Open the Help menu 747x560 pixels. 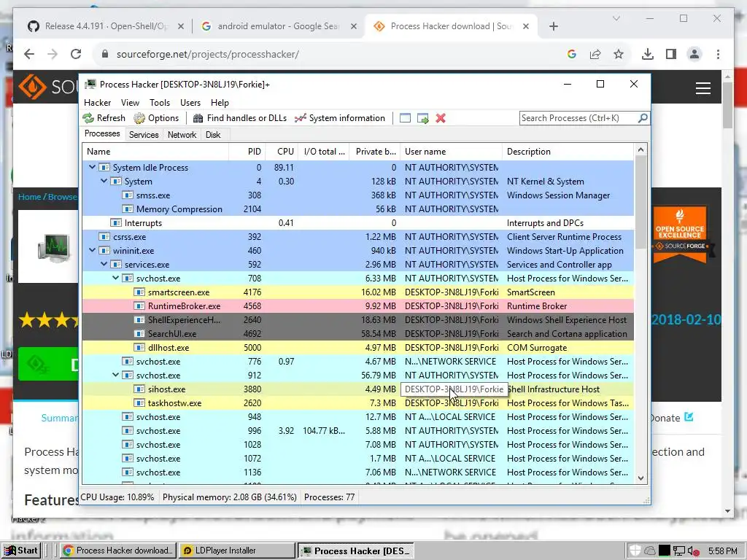pyautogui.click(x=220, y=103)
